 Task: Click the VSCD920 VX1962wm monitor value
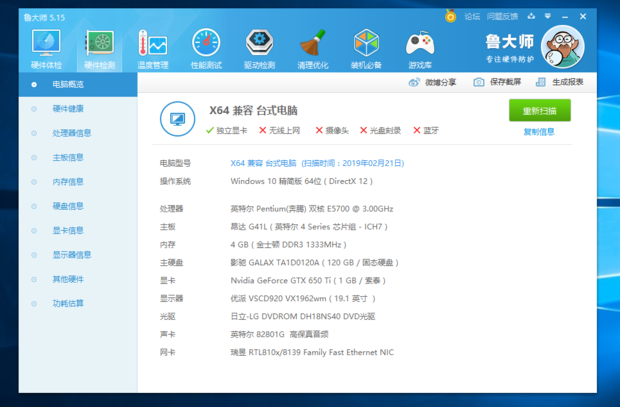pyautogui.click(x=303, y=299)
